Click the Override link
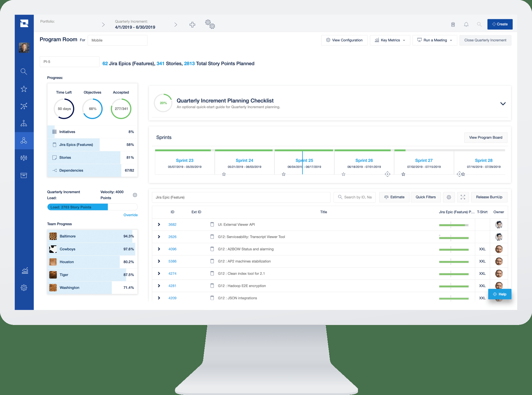The width and height of the screenshot is (532, 395). [x=131, y=215]
